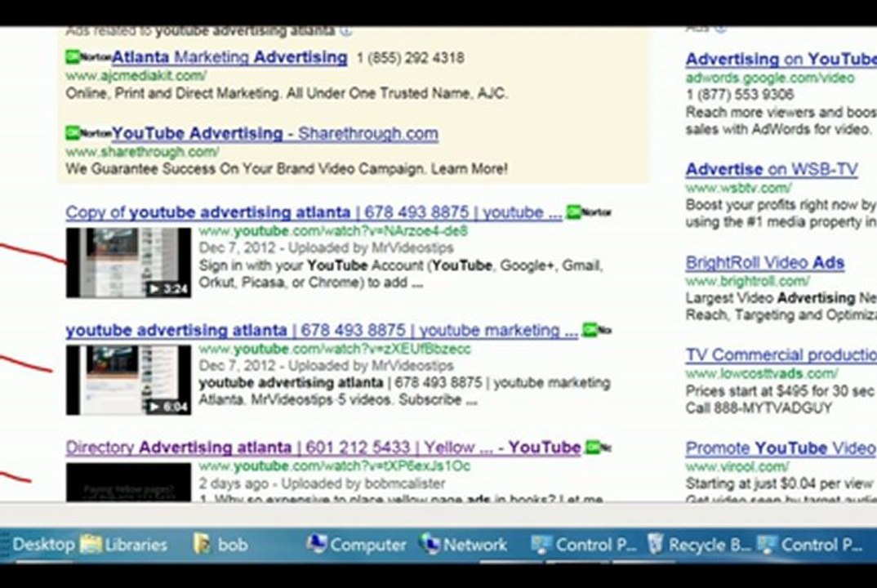Click the youtube.com/watch?v=NArzoe4-de8 URL
Viewport: 877px width, 588px height.
(x=333, y=231)
